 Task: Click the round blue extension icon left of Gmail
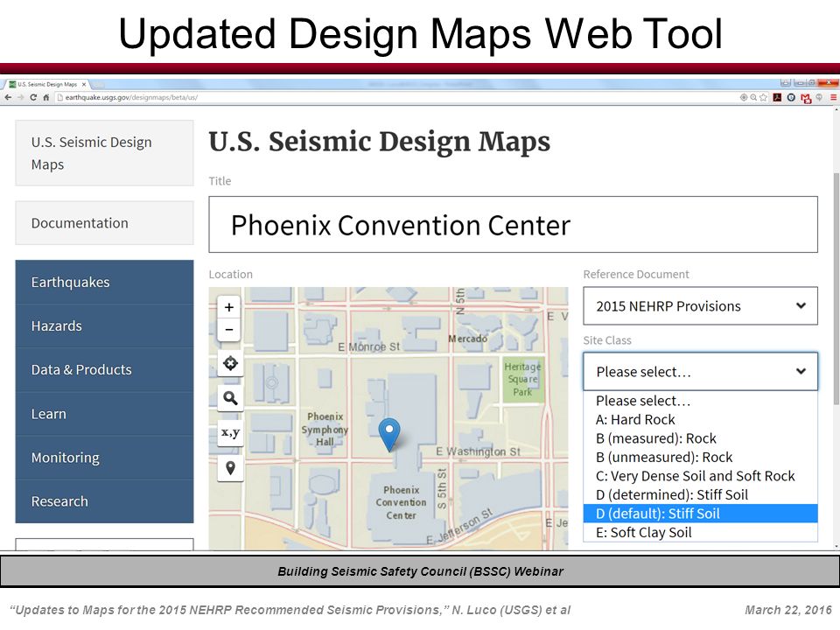coord(791,97)
